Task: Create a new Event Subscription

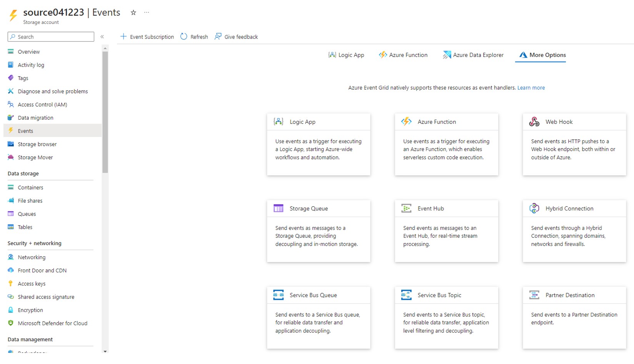Action: pyautogui.click(x=147, y=37)
